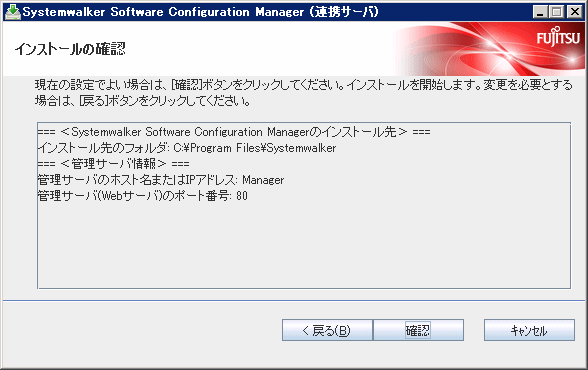Click the Systemwalker インストール先 section header line
This screenshot has height=370, width=588.
click(x=234, y=132)
